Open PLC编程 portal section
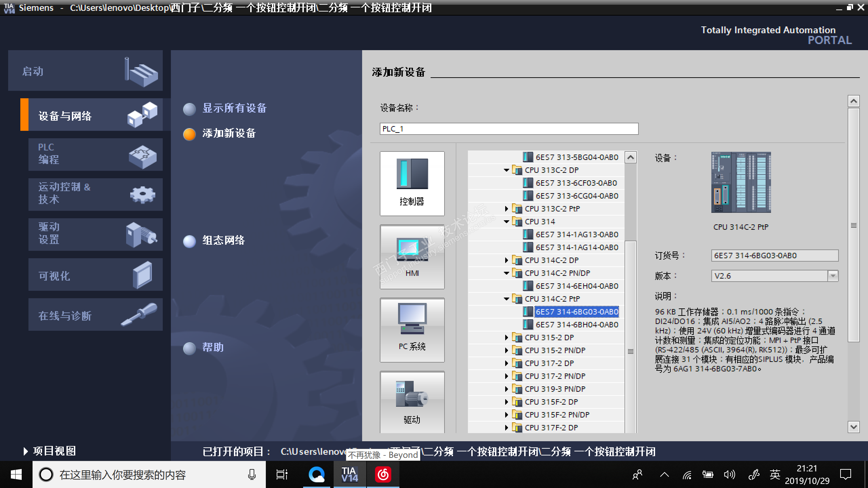This screenshot has width=868, height=488. click(x=95, y=154)
